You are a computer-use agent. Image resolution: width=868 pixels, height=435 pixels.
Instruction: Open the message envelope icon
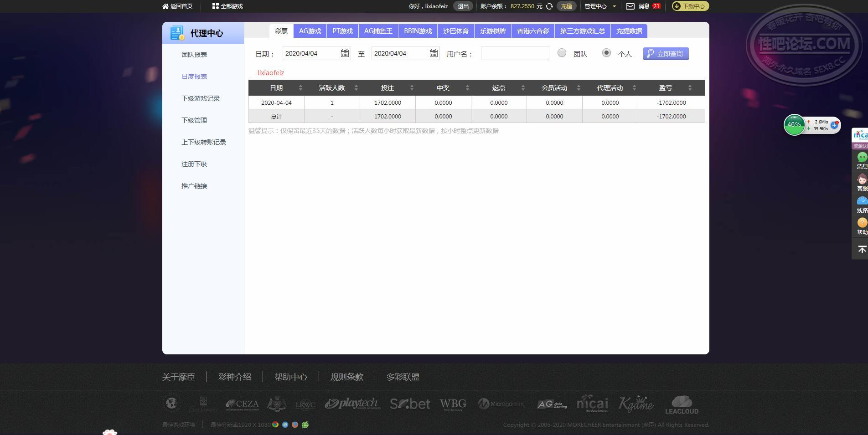point(630,6)
